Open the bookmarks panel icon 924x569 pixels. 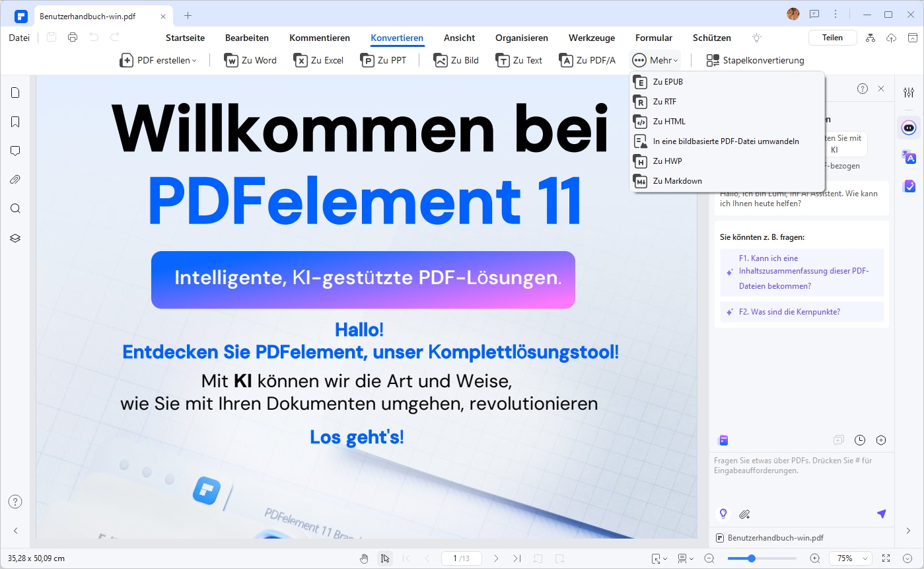[15, 122]
